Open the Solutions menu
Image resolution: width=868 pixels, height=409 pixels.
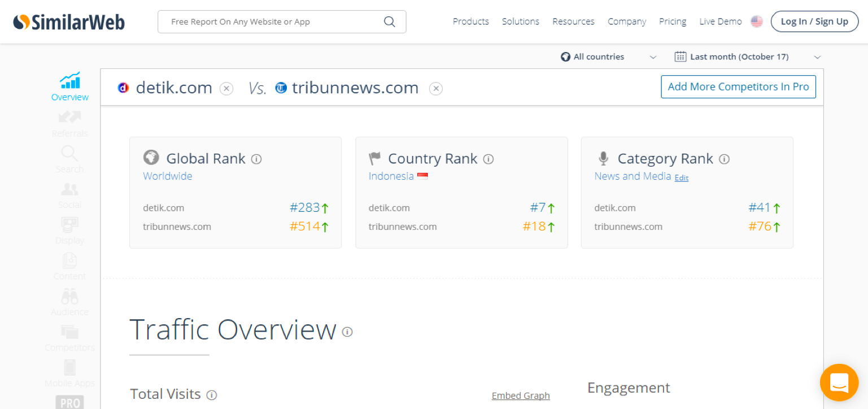(521, 21)
